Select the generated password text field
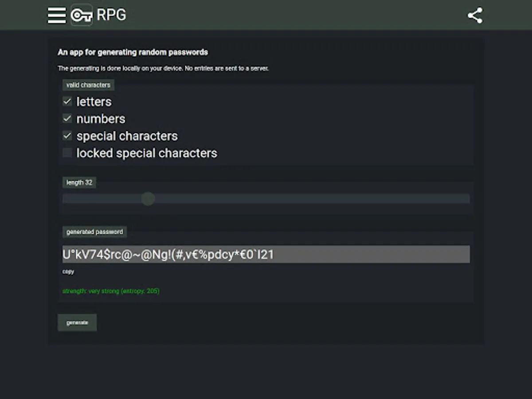The width and height of the screenshot is (532, 399). (266, 254)
